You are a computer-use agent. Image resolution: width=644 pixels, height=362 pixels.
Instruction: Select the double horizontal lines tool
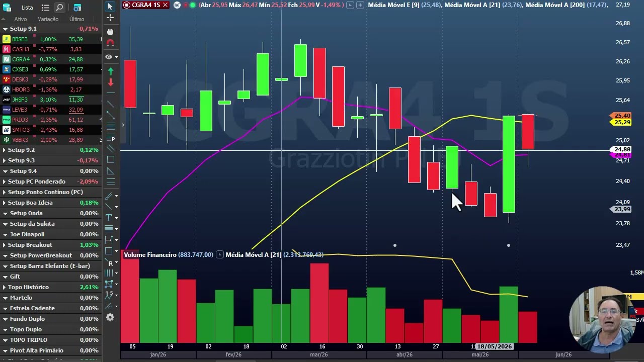pyautogui.click(x=110, y=182)
